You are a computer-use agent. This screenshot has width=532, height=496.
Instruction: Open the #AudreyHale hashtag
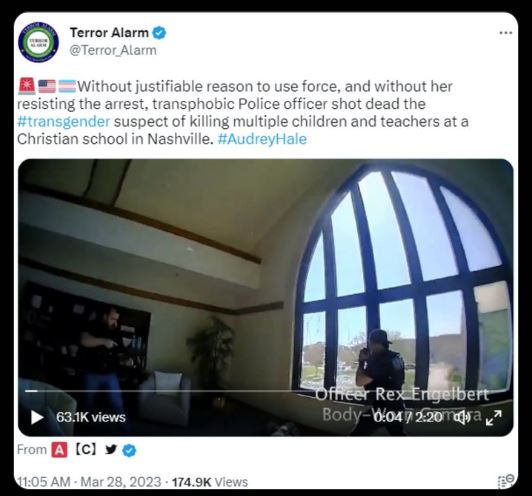pyautogui.click(x=262, y=139)
